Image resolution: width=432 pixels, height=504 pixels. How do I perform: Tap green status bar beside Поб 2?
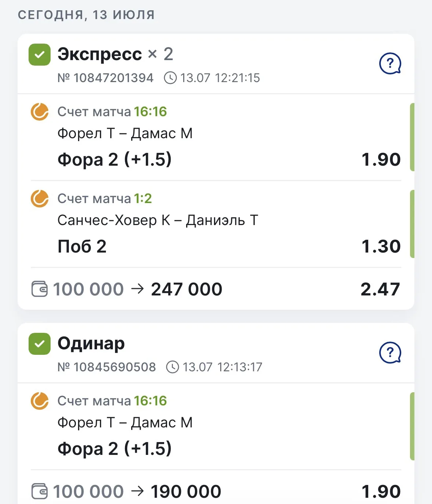[x=412, y=224]
